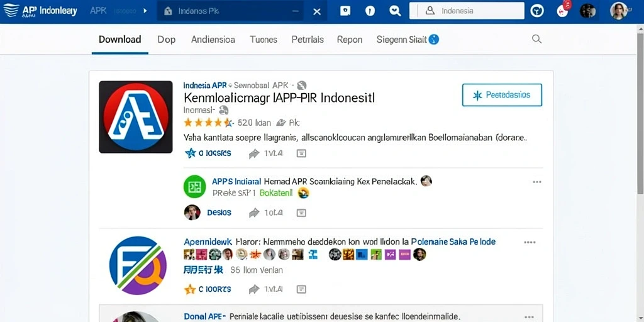Open the more options dots for APPS Indiaral
Screen dimensions: 644x322
click(537, 182)
